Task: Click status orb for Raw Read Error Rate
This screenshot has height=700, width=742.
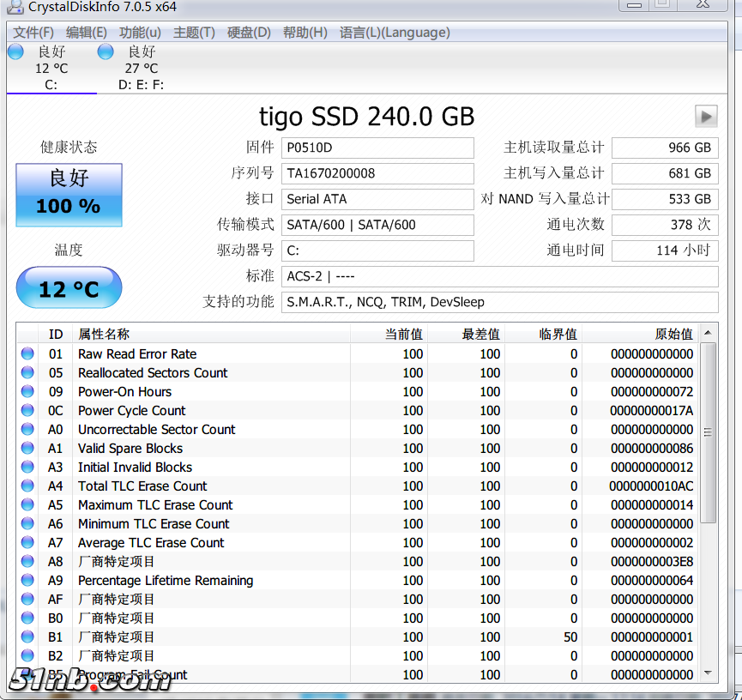Action: point(27,353)
